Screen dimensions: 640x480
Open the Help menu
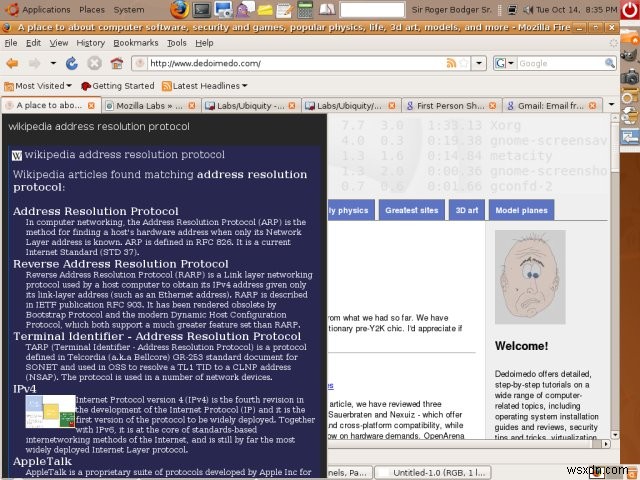pyautogui.click(x=204, y=43)
